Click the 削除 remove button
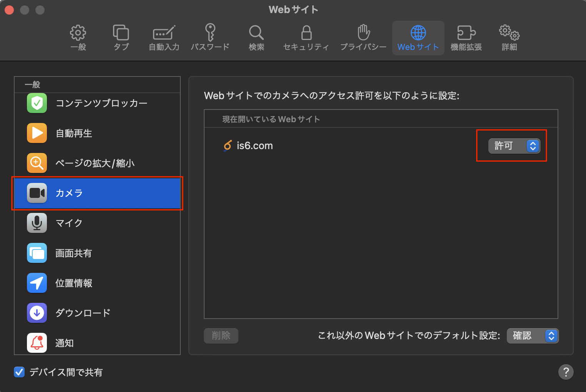Image resolution: width=586 pixels, height=392 pixels. (221, 336)
